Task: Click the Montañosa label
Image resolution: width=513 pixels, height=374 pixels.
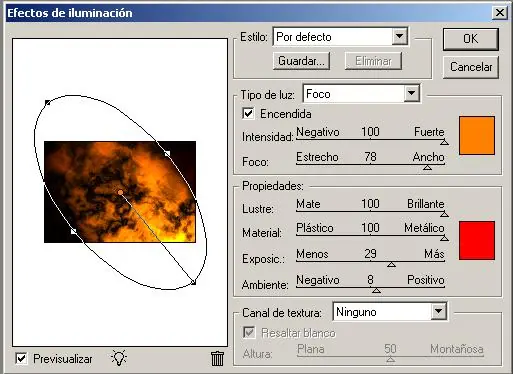Action: tap(457, 349)
